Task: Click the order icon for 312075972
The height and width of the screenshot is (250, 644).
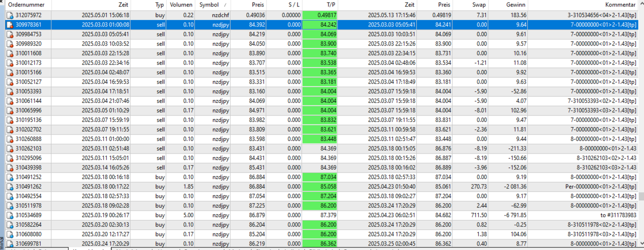Action: coord(10,15)
